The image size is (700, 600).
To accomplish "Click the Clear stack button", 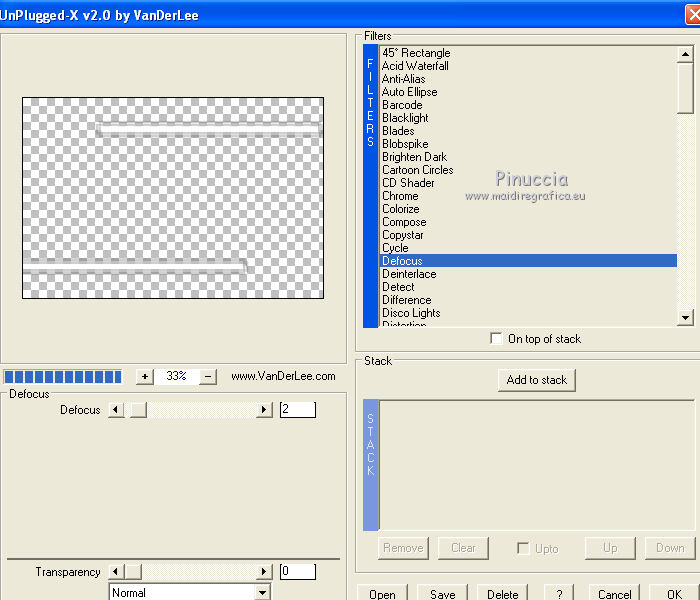I will [463, 548].
